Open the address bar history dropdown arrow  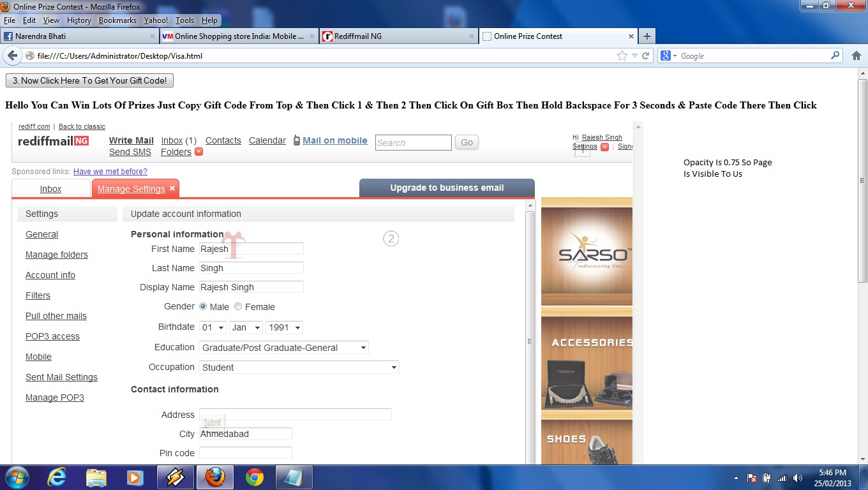[634, 56]
